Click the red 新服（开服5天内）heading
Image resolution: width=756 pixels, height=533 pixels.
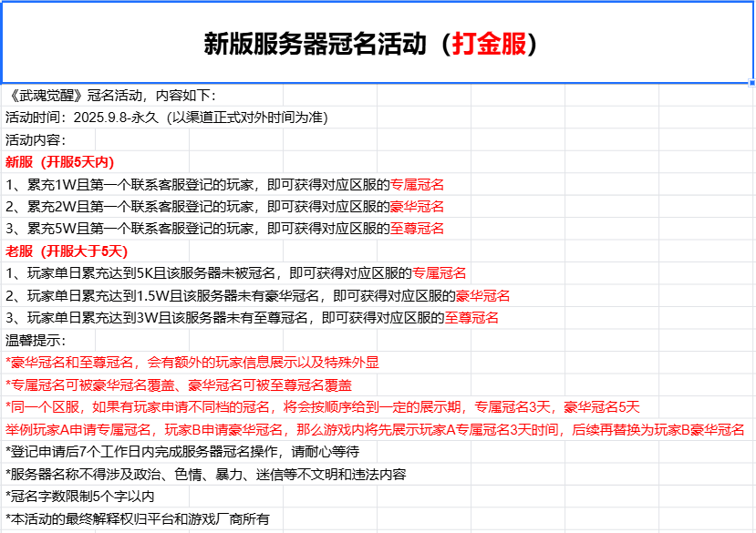click(x=60, y=162)
